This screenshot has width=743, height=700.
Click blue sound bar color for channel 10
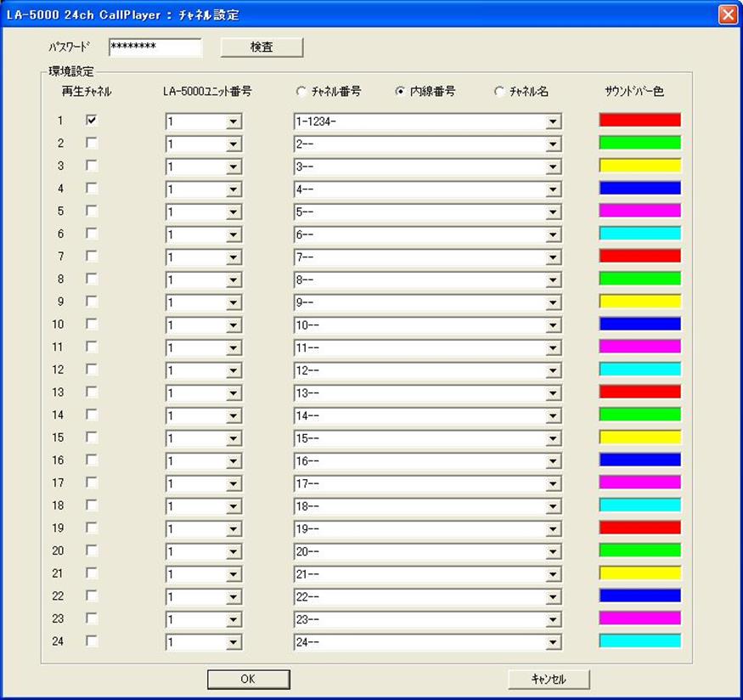point(639,324)
